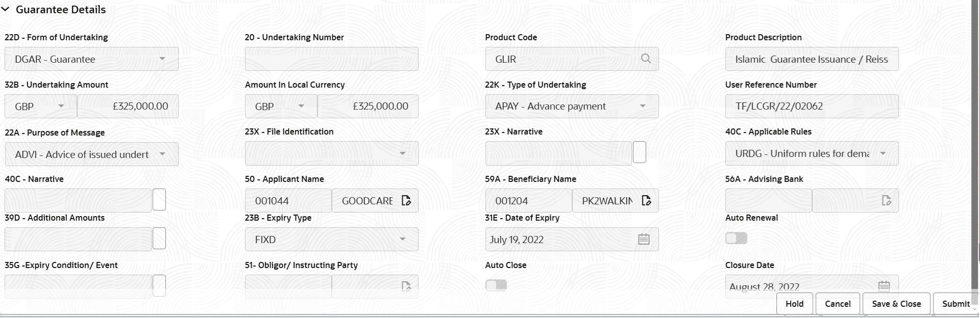Click Save & Close
980x318 pixels.
(x=896, y=304)
